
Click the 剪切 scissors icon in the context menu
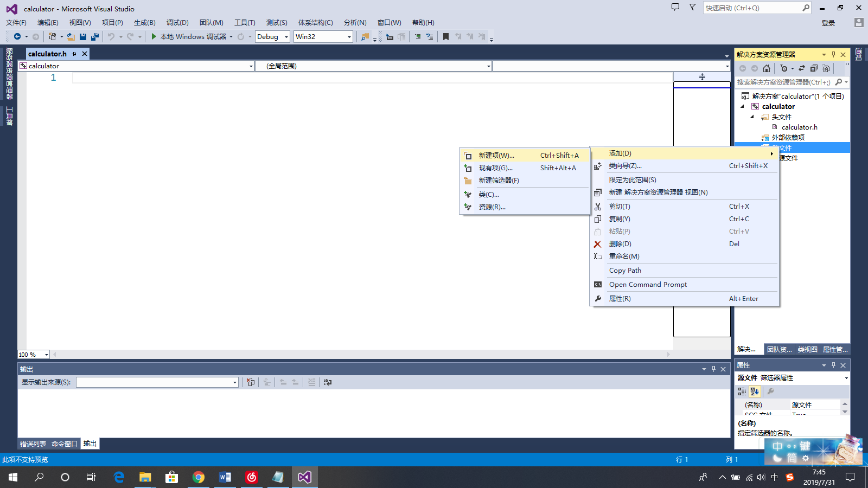tap(597, 206)
